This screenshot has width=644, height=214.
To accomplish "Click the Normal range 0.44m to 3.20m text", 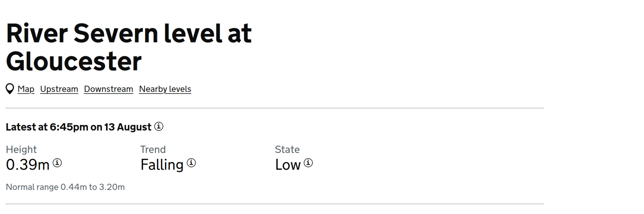I will pyautogui.click(x=65, y=187).
